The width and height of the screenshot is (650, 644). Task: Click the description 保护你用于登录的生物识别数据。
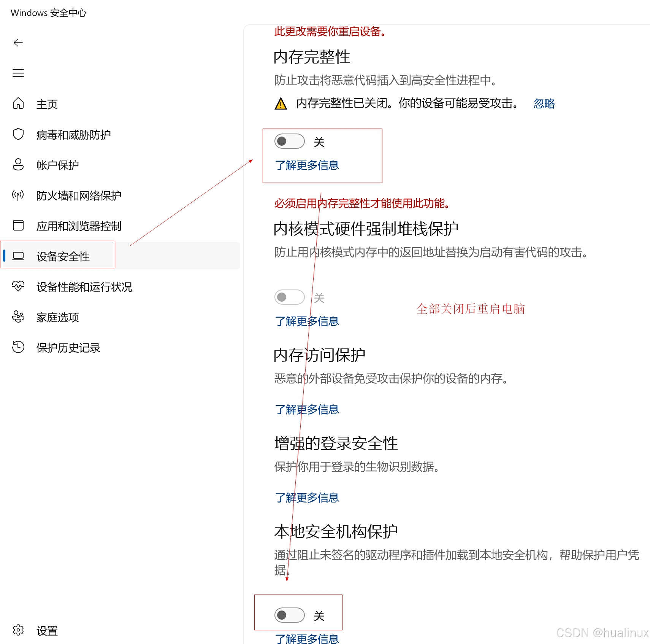[357, 467]
